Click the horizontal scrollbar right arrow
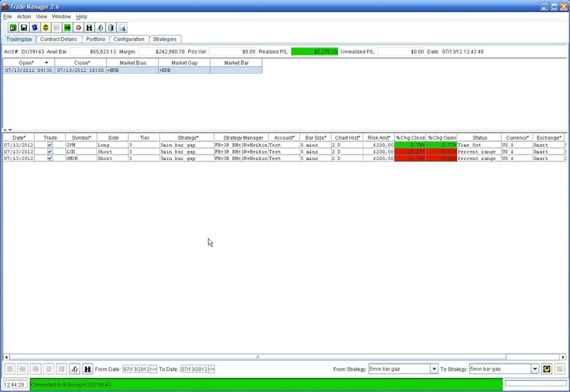Image resolution: width=570 pixels, height=392 pixels. click(563, 357)
